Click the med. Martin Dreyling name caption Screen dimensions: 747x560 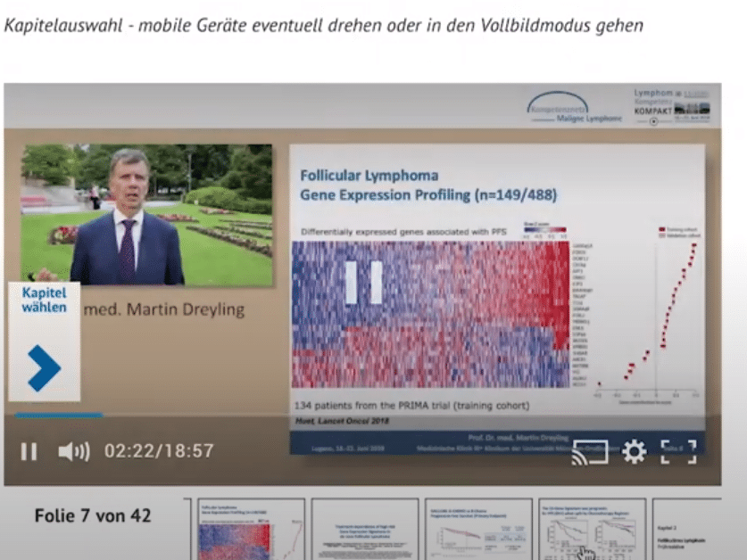(164, 309)
